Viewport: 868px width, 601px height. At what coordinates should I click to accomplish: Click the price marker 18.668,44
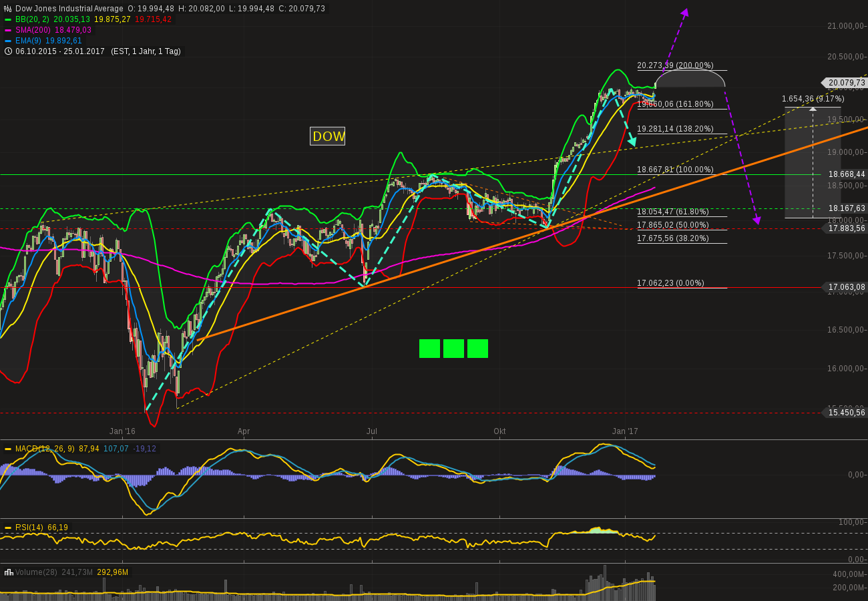(846, 174)
